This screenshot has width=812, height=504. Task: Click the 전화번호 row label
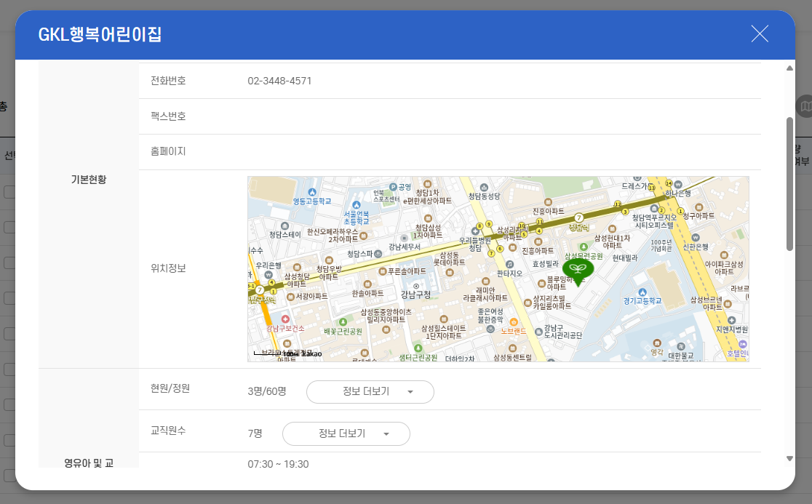[168, 81]
